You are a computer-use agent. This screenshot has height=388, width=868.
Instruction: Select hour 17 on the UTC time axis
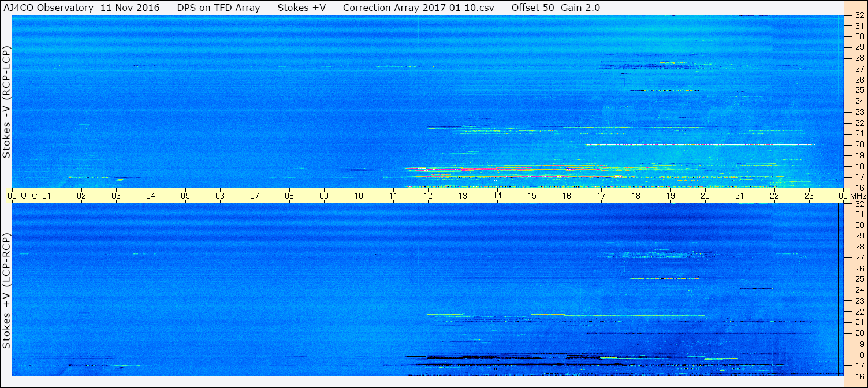[601, 196]
